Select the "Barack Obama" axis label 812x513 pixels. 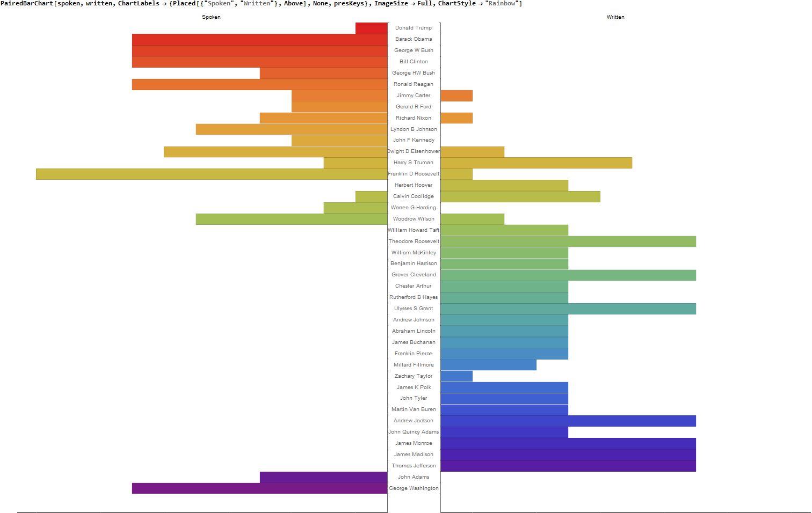414,39
